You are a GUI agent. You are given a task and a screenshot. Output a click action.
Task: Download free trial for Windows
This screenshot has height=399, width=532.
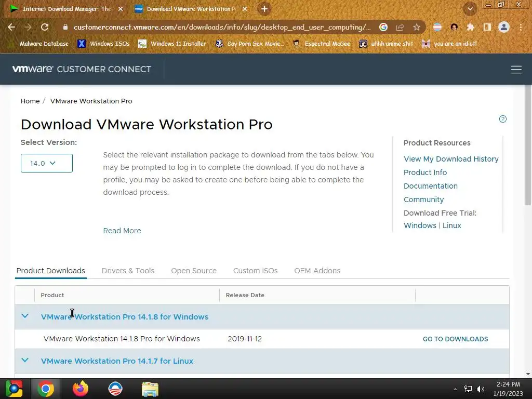coord(420,225)
